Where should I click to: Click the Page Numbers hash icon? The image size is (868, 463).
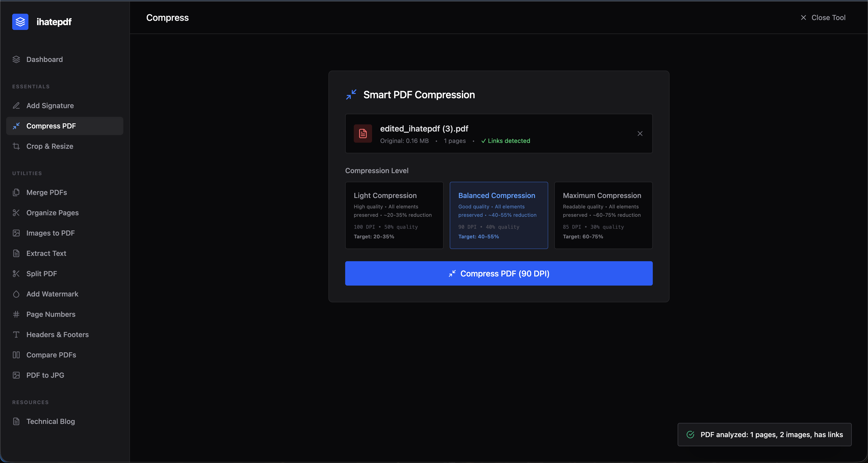click(x=16, y=314)
